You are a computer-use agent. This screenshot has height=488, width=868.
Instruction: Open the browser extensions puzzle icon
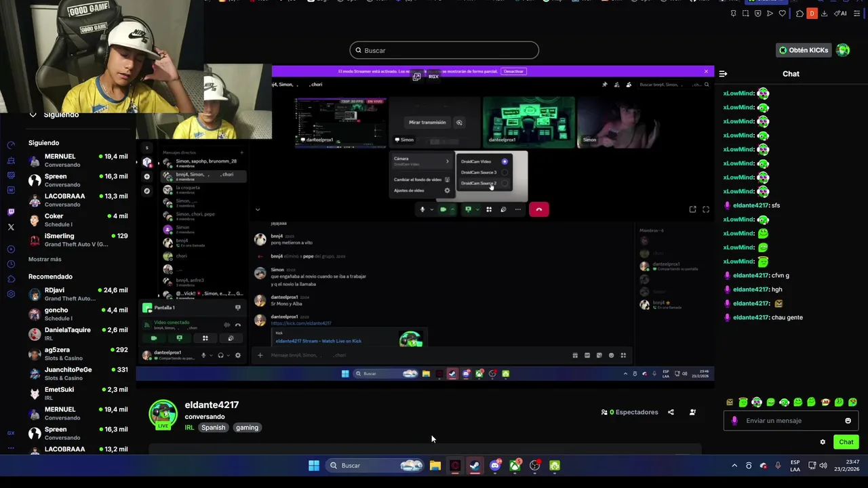click(x=800, y=14)
